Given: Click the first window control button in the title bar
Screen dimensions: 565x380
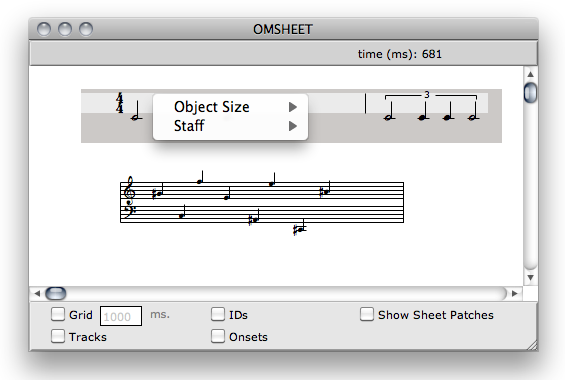Looking at the screenshot, I should pyautogui.click(x=44, y=29).
